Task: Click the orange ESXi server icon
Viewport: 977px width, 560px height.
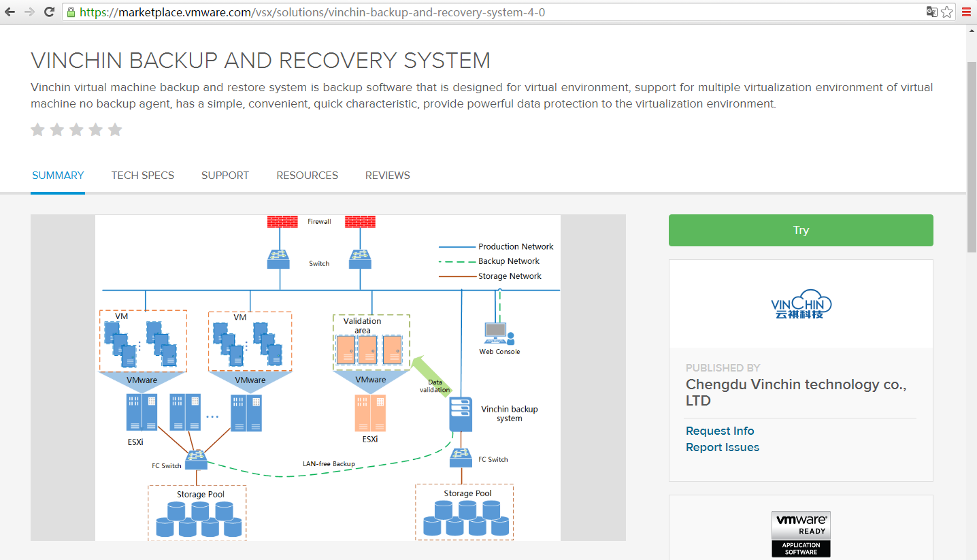Action: click(x=370, y=412)
